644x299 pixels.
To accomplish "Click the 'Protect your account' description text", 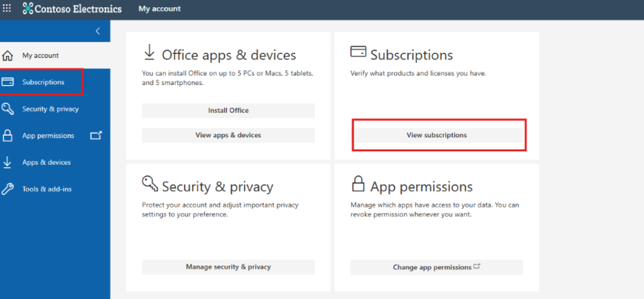I will 221,210.
